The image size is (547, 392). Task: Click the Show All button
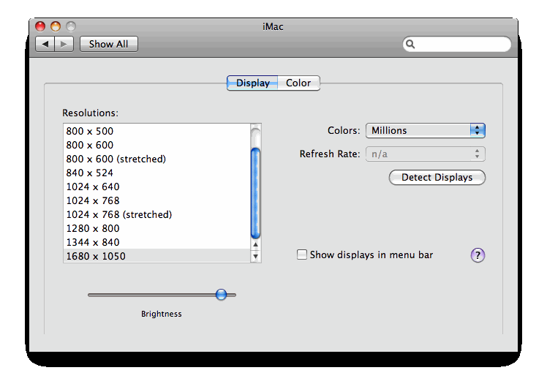tap(108, 44)
